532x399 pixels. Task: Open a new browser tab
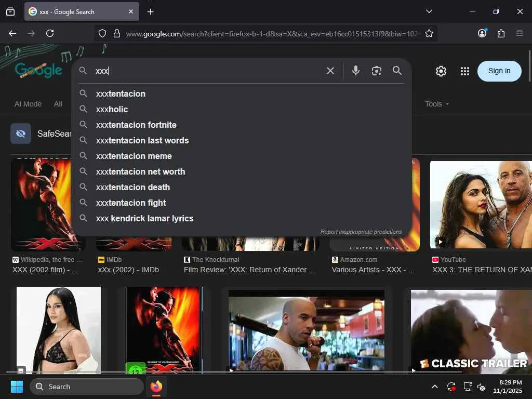click(x=150, y=12)
